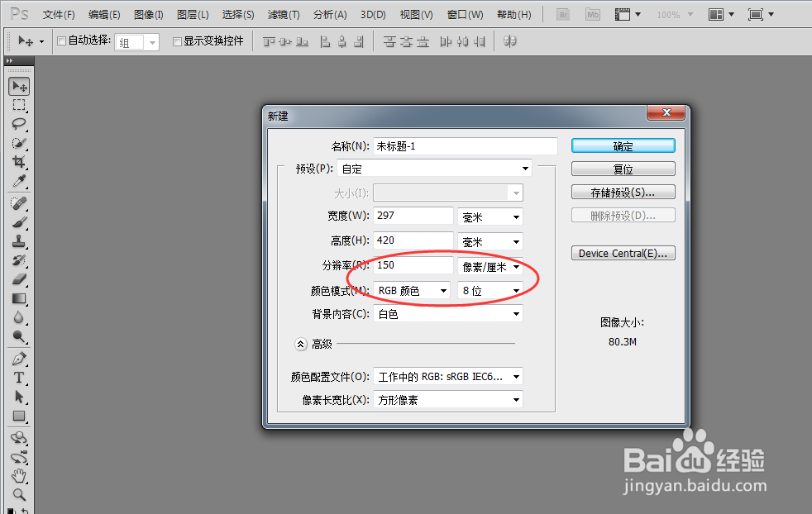Image resolution: width=812 pixels, height=514 pixels.
Task: Open the 滤镜(T) menu
Action: [x=284, y=15]
